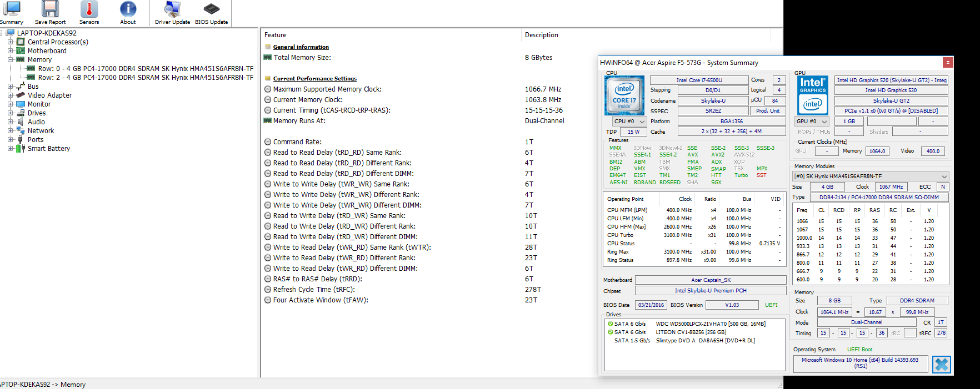Click BIOS Date 03/21/2016 field
Screen dimensions: 980x389
[x=651, y=305]
